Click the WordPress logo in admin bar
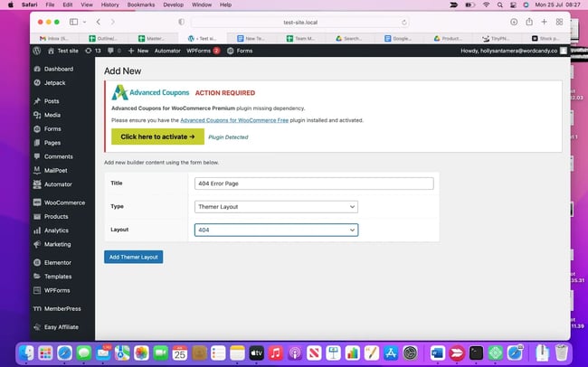The image size is (588, 367). coord(36,51)
